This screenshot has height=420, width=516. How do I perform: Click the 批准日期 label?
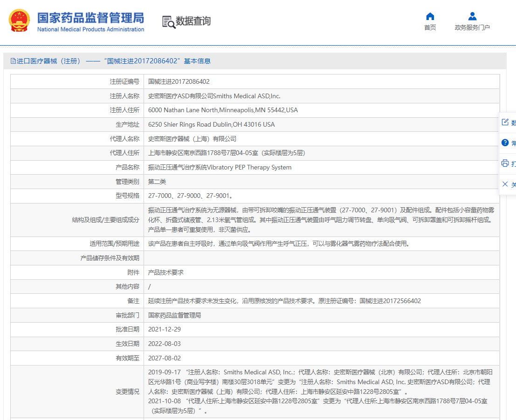coord(127,329)
